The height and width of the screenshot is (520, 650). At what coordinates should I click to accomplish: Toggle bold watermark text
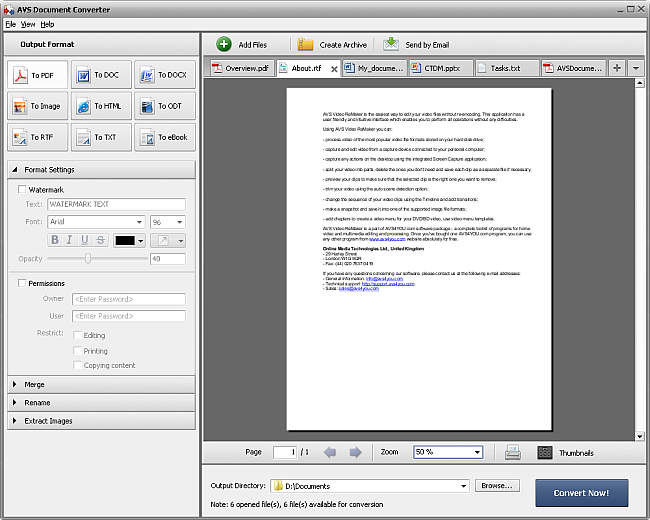click(x=55, y=240)
